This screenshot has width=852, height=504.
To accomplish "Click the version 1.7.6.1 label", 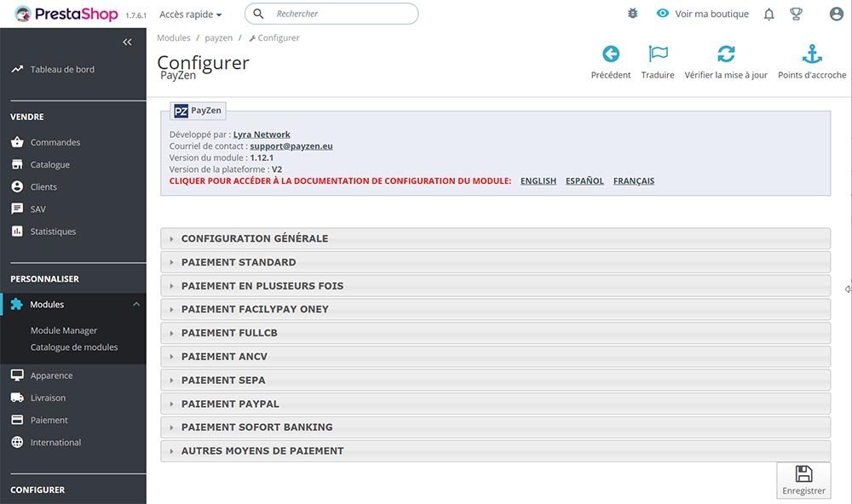I will click(x=135, y=15).
